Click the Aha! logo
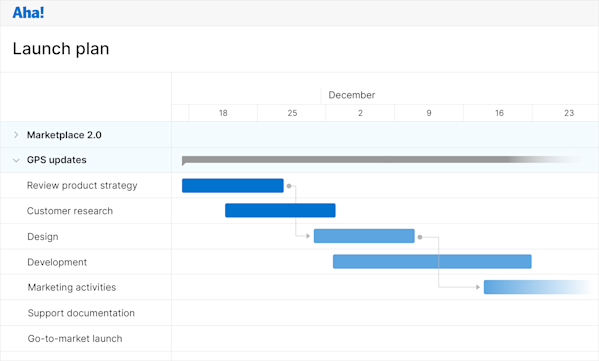Image resolution: width=599 pixels, height=361 pixels. 28,13
